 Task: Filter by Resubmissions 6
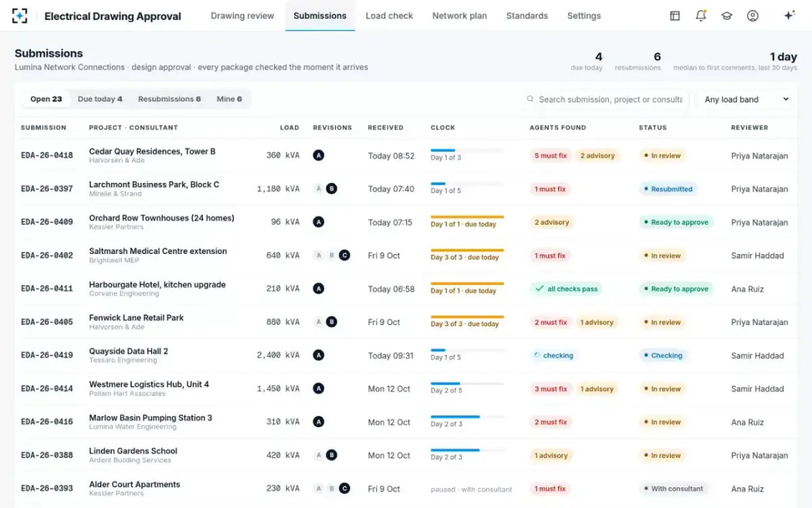(169, 99)
